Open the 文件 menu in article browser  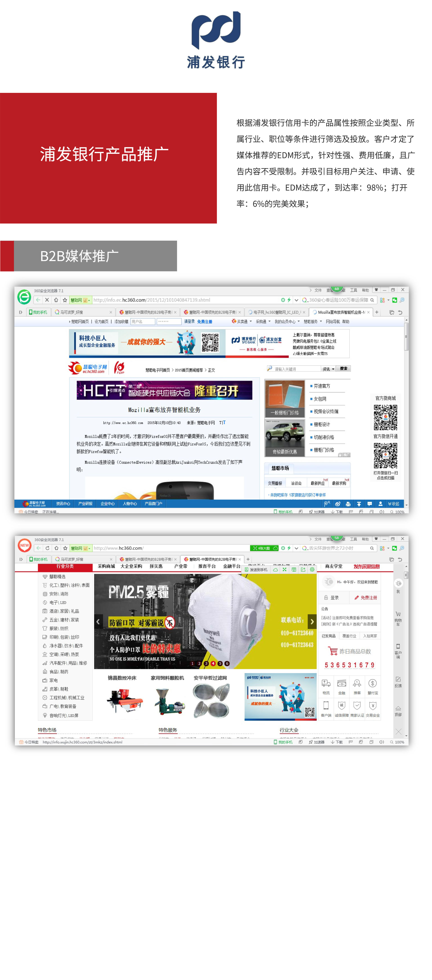pos(318,290)
